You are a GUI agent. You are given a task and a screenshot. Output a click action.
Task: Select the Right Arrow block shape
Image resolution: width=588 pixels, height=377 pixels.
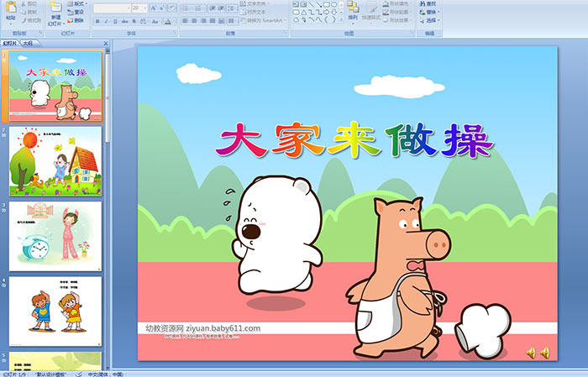coord(326,12)
